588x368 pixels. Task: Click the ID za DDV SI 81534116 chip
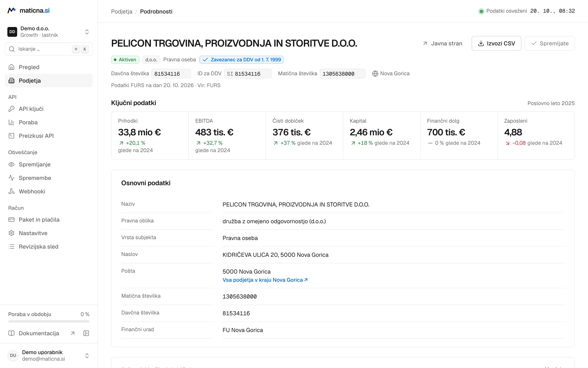248,74
